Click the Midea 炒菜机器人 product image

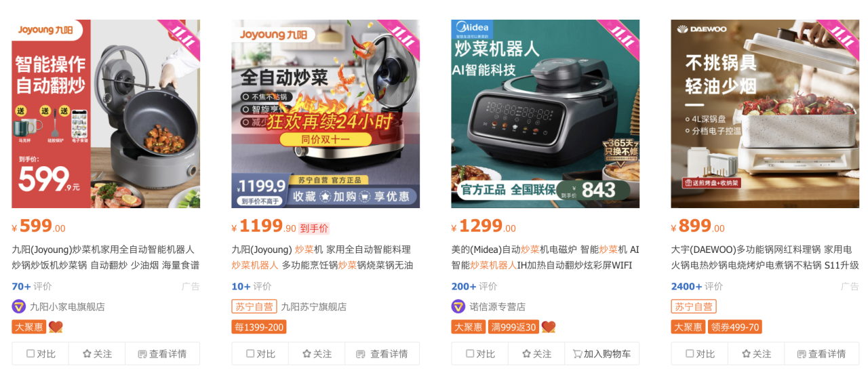click(x=545, y=114)
